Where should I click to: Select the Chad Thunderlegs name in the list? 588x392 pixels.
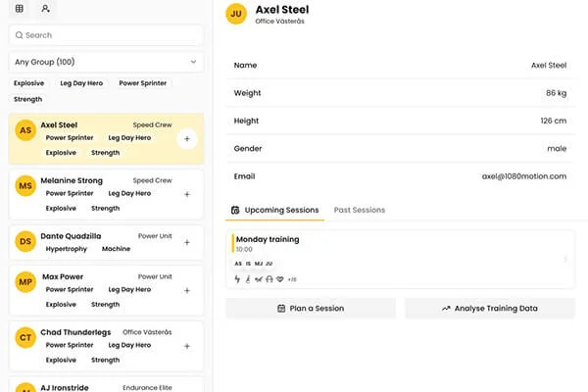tap(75, 332)
